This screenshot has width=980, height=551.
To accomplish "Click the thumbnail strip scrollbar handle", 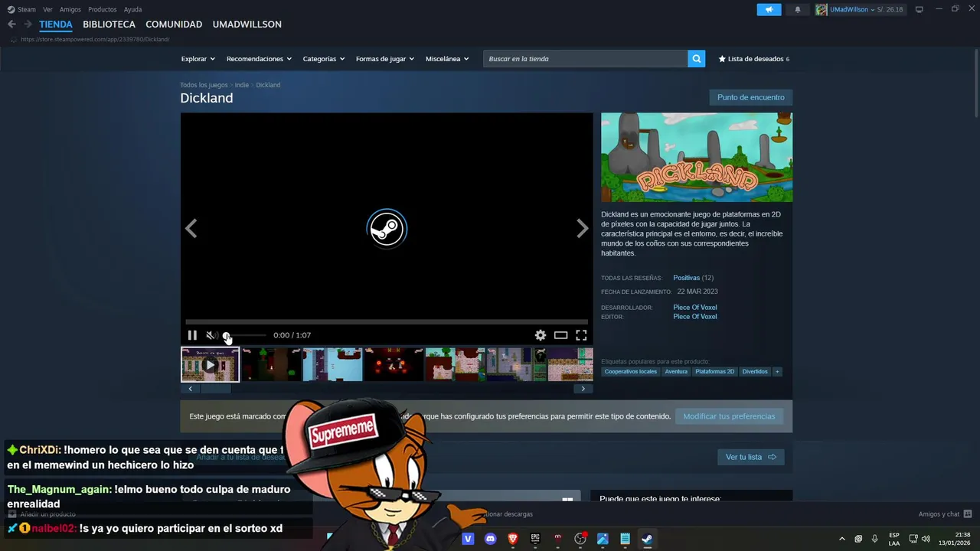I will (x=215, y=389).
